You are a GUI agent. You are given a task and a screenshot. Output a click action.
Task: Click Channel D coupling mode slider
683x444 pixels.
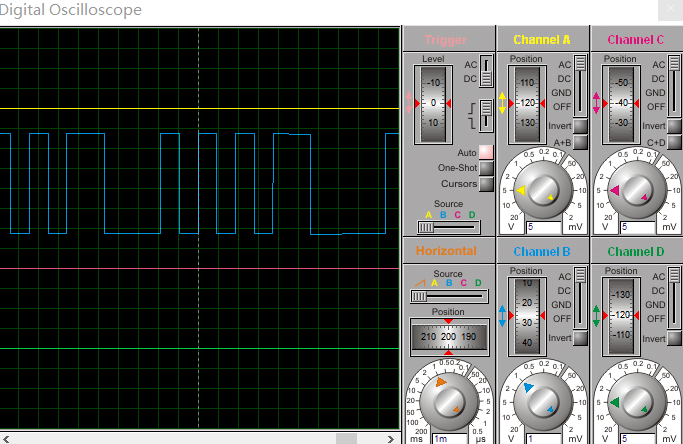[x=674, y=298]
